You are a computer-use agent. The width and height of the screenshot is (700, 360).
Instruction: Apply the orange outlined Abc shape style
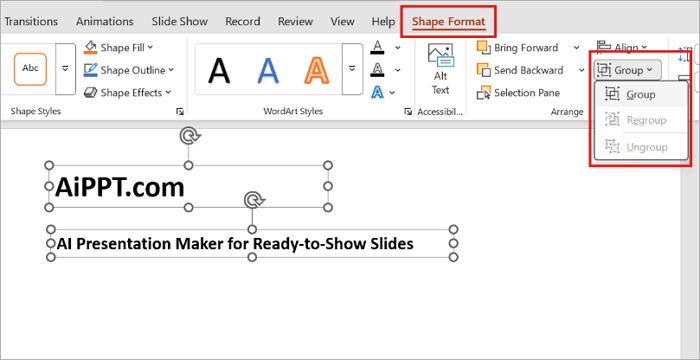coord(30,69)
